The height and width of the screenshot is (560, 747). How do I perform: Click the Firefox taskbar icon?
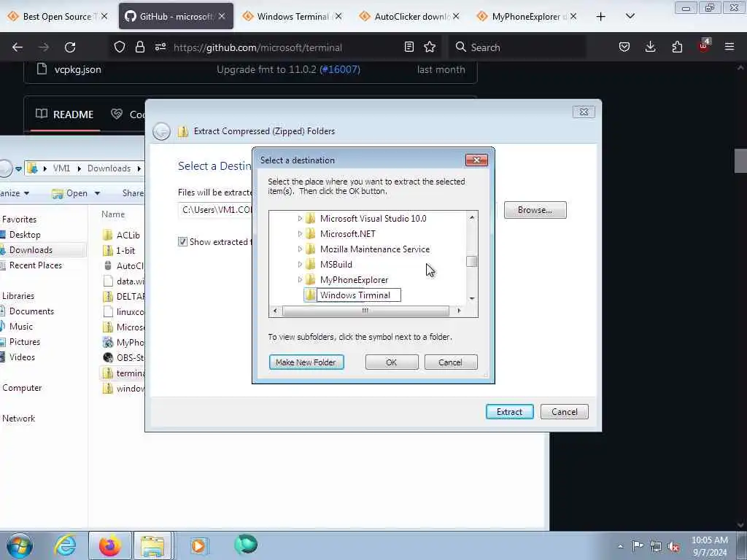(109, 545)
